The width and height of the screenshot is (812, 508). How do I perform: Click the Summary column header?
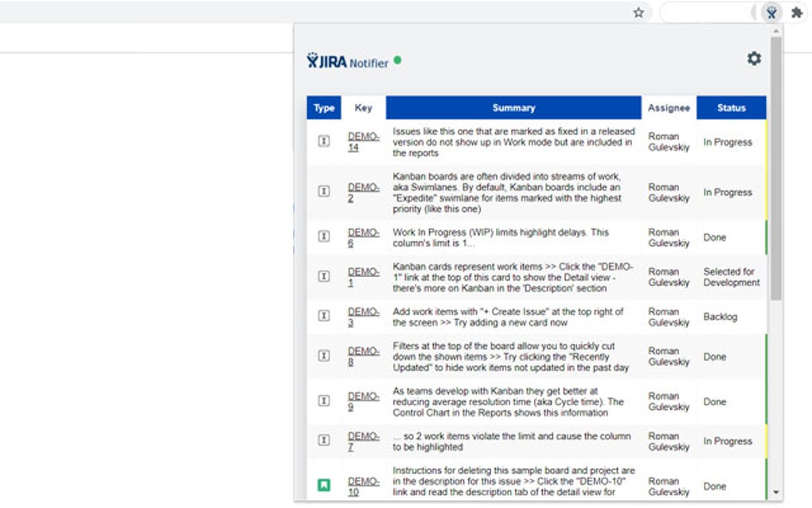point(513,107)
